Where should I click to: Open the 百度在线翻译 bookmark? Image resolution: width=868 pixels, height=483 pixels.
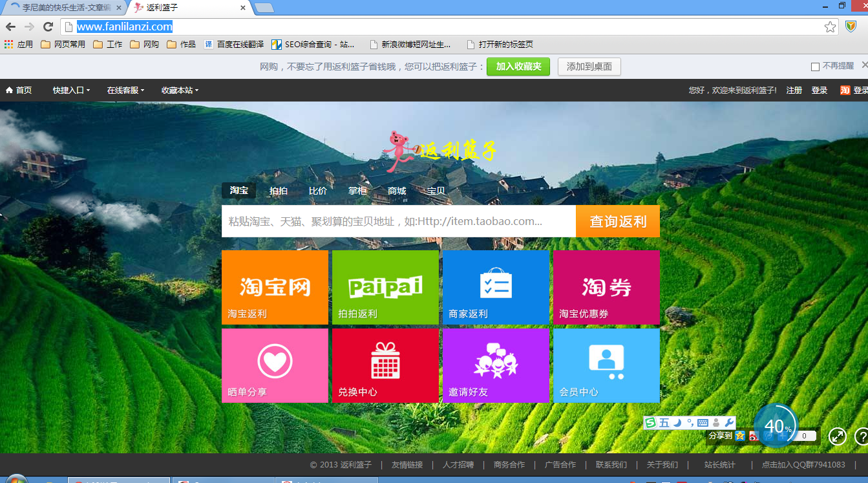click(x=234, y=45)
